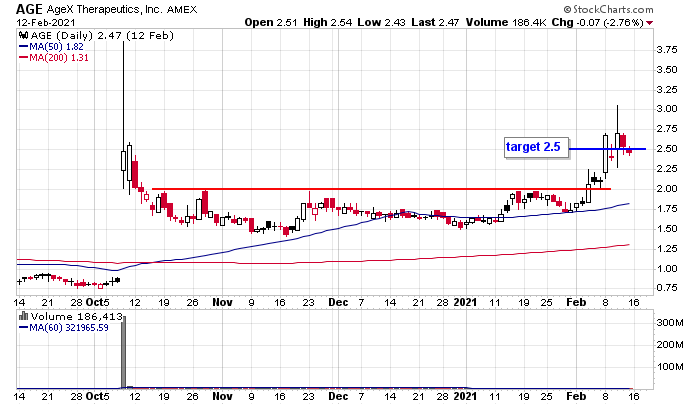The width and height of the screenshot is (700, 405).
Task: Click the Dec label on price chart axis
Action: 338,302
